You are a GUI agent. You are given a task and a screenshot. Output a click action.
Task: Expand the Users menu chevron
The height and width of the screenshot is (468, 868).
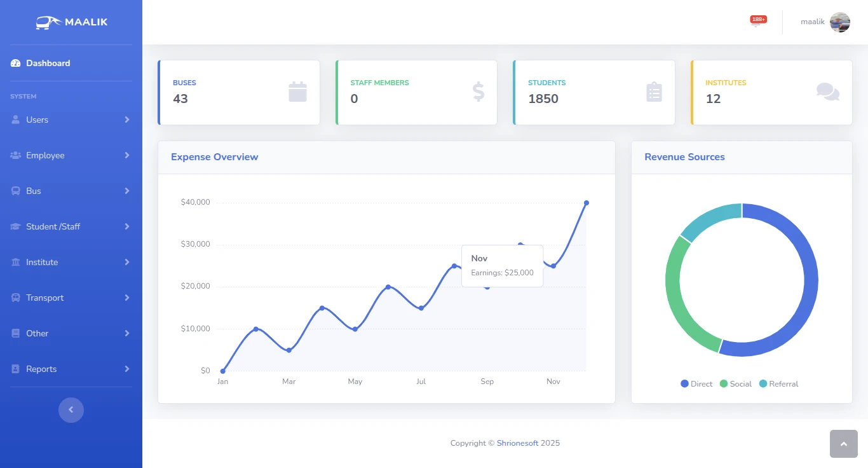click(x=127, y=120)
